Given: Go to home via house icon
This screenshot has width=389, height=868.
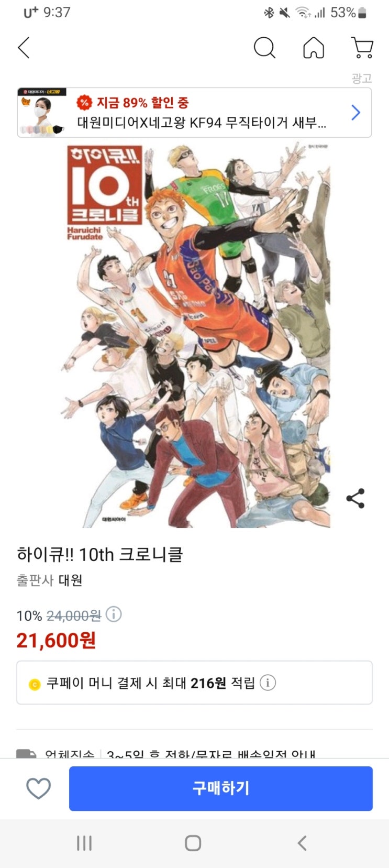Looking at the screenshot, I should pos(314,48).
